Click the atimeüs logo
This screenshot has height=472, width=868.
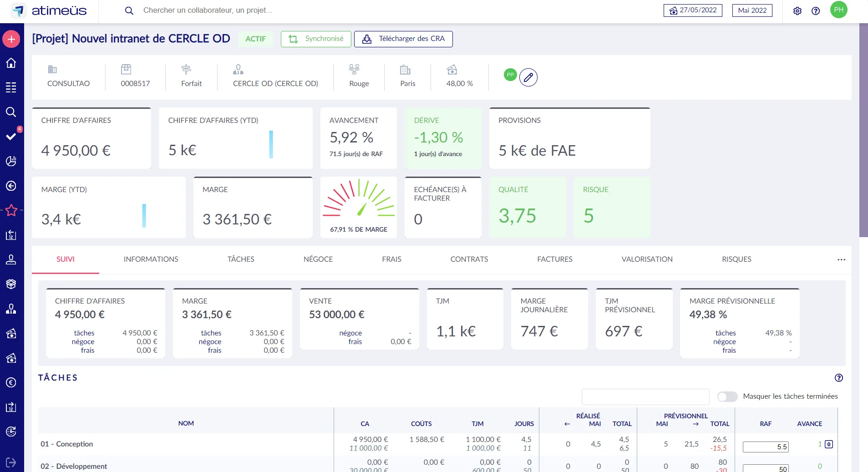(x=49, y=10)
